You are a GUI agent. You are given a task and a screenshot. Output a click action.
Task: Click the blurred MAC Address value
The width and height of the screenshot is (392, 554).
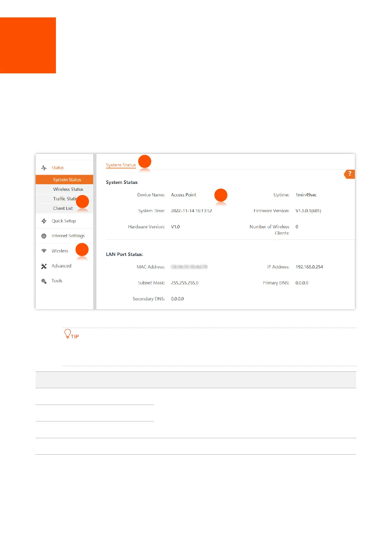(189, 267)
